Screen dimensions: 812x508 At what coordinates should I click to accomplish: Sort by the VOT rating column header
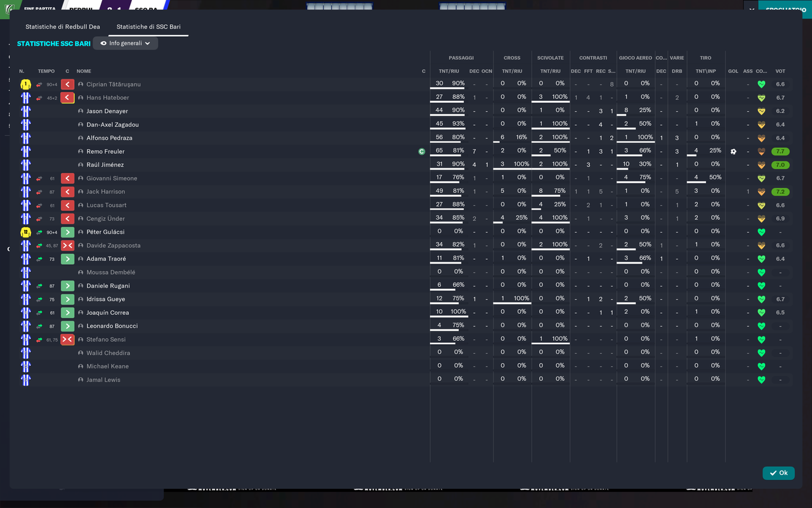(780, 71)
